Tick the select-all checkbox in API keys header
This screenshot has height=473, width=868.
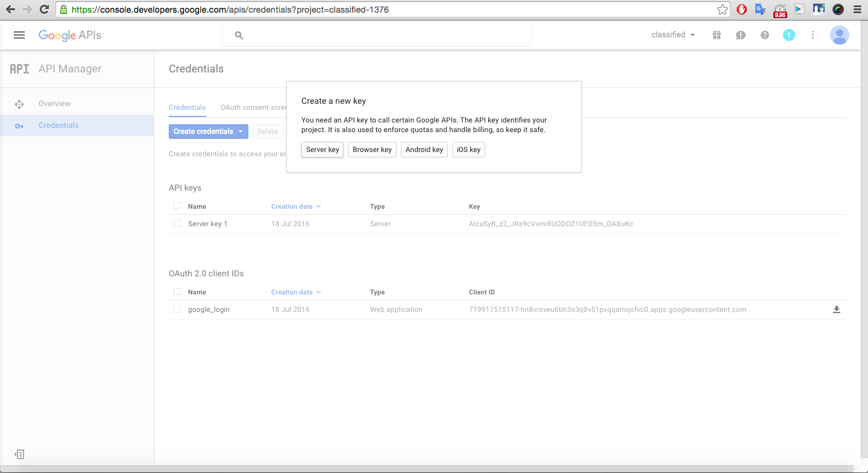point(177,206)
